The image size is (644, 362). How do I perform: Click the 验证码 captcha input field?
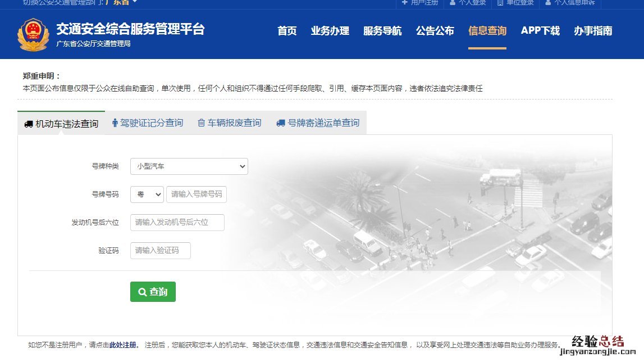[x=160, y=251]
